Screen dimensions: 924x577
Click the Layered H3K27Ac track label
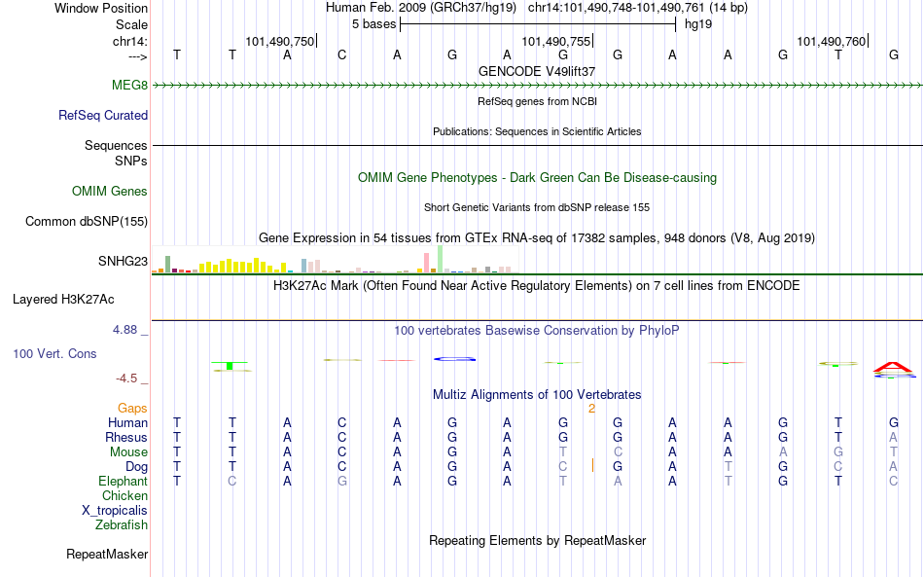(x=63, y=299)
